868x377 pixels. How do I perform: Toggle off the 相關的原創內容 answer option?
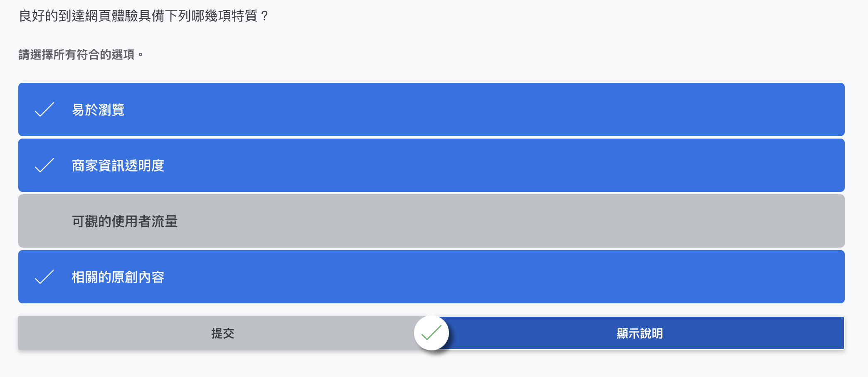tap(431, 277)
